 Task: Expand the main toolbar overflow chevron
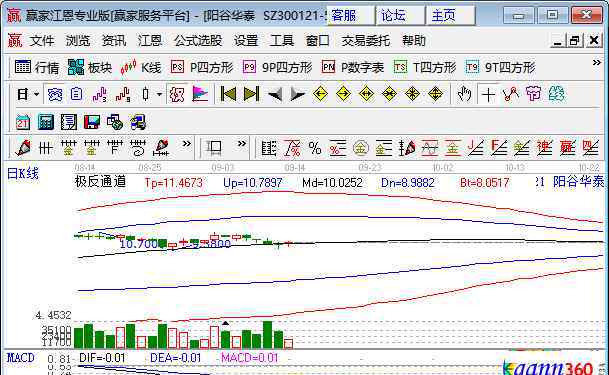tap(597, 62)
